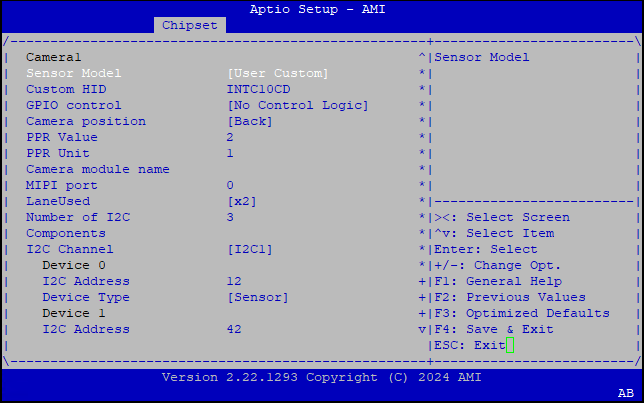Click the F1: General Help hint
The image size is (644, 403).
498,281
